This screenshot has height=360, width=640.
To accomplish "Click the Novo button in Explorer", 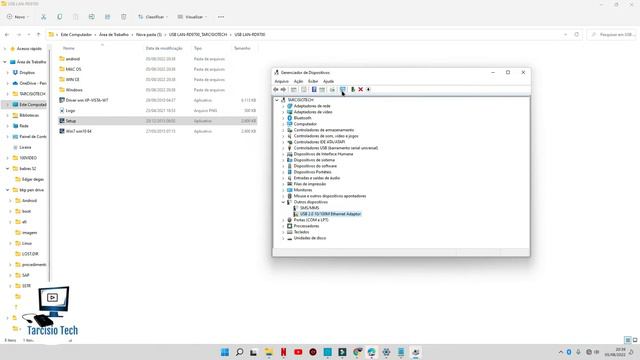I will coord(18,17).
